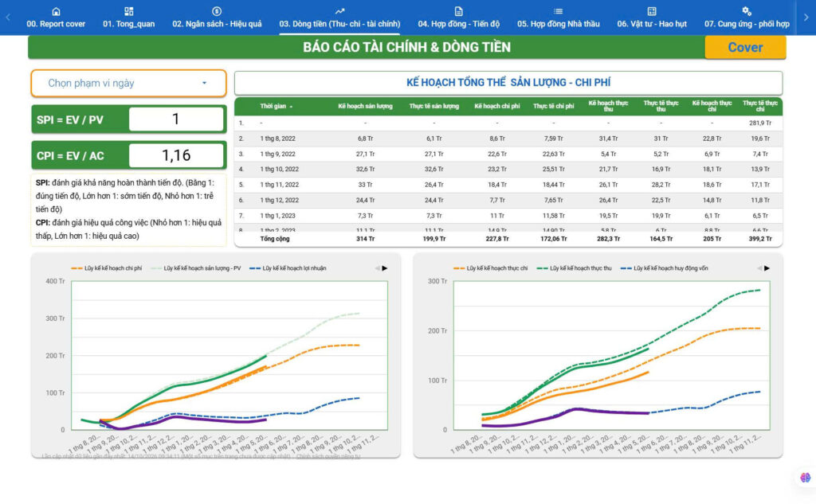This screenshot has width=816, height=504.
Task: Click the "Lũy kế kế hoạch thực chi" legend entry
Action: pyautogui.click(x=490, y=268)
